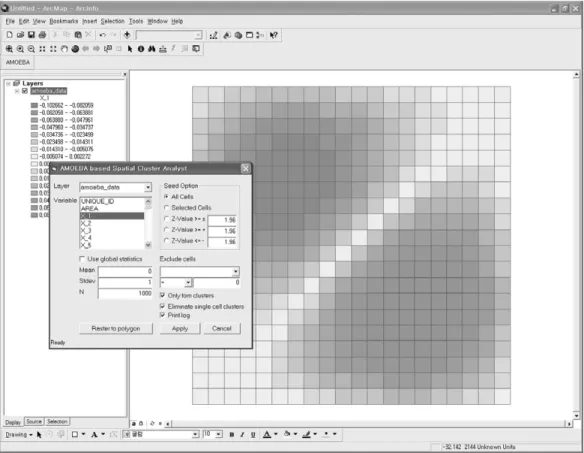Select All Cells seed option

point(166,196)
